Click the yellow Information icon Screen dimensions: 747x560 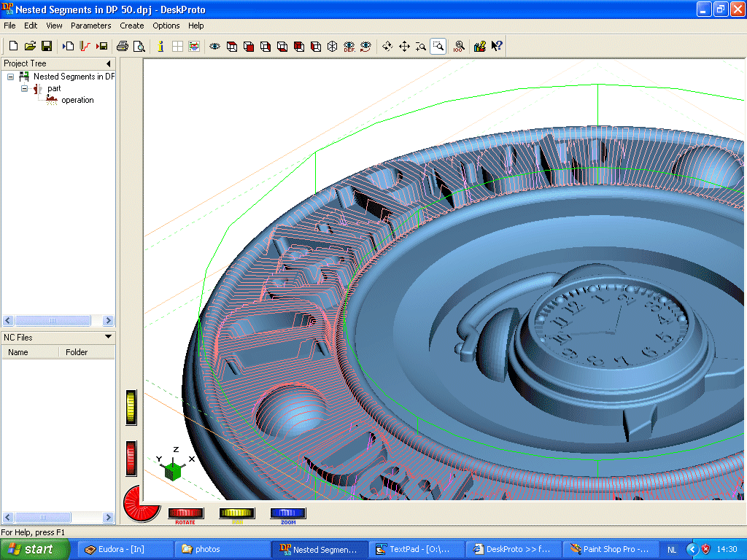point(160,46)
